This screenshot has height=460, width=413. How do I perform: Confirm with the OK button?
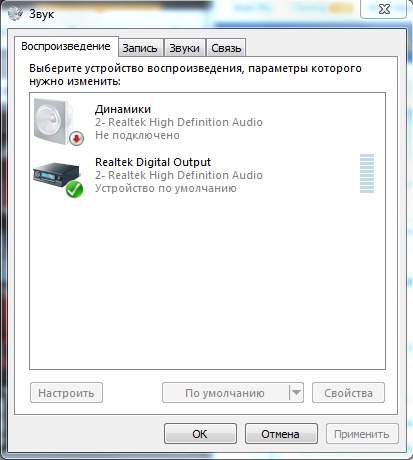(x=200, y=434)
